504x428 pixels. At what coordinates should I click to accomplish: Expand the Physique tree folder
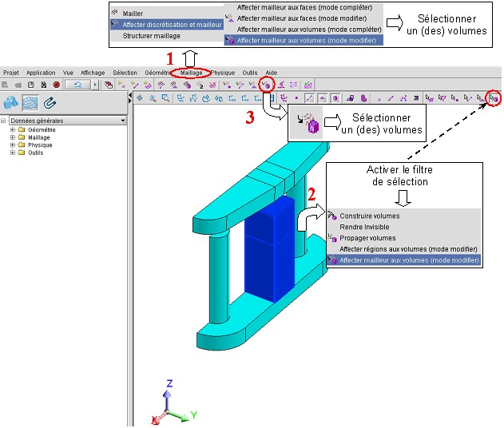pyautogui.click(x=13, y=145)
